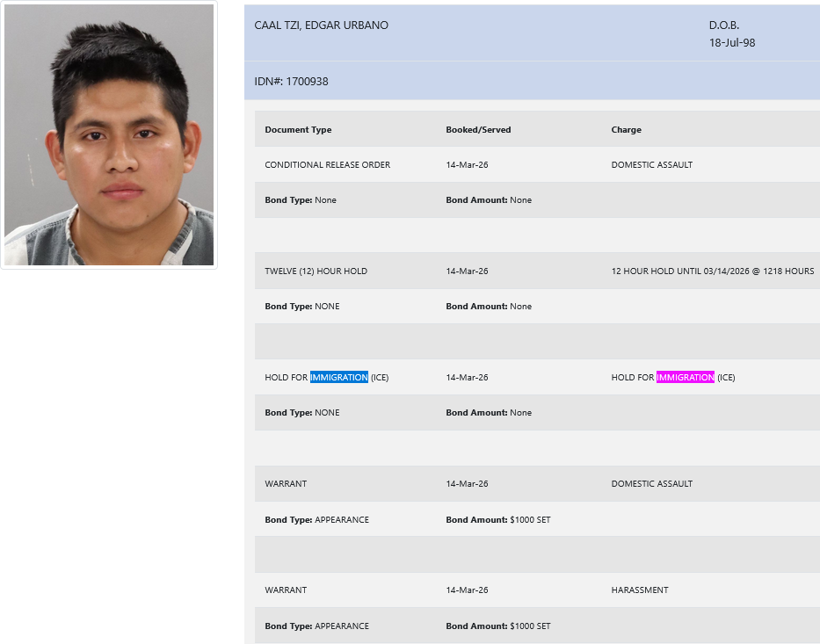Select the IDN# 1700938 line
This screenshot has height=644, width=820.
click(x=291, y=82)
